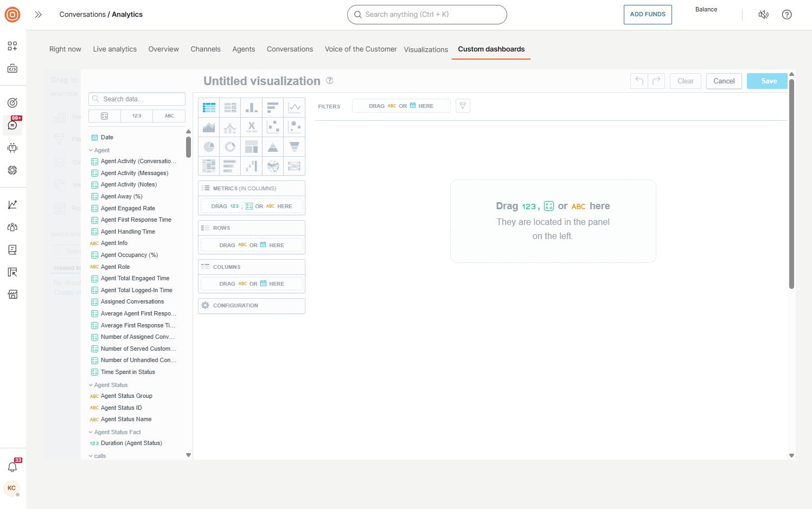
Task: Collapse the Agent Status Fact section
Action: 91,431
